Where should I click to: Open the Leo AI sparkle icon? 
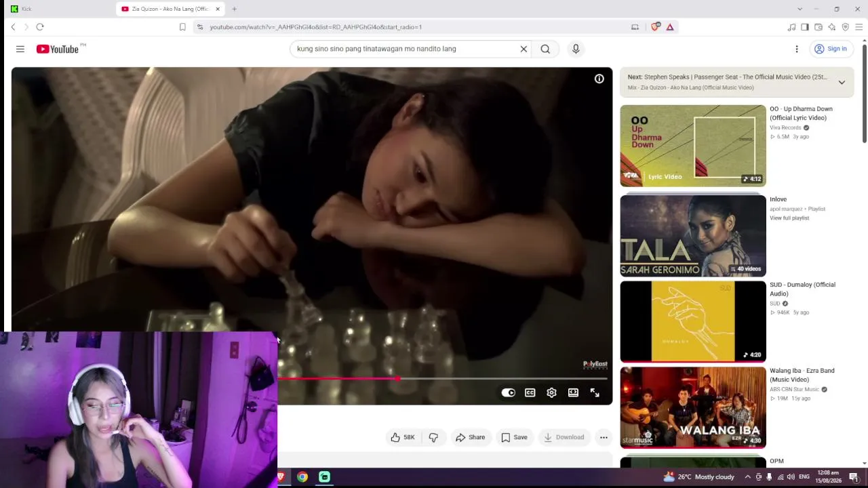[x=832, y=27]
